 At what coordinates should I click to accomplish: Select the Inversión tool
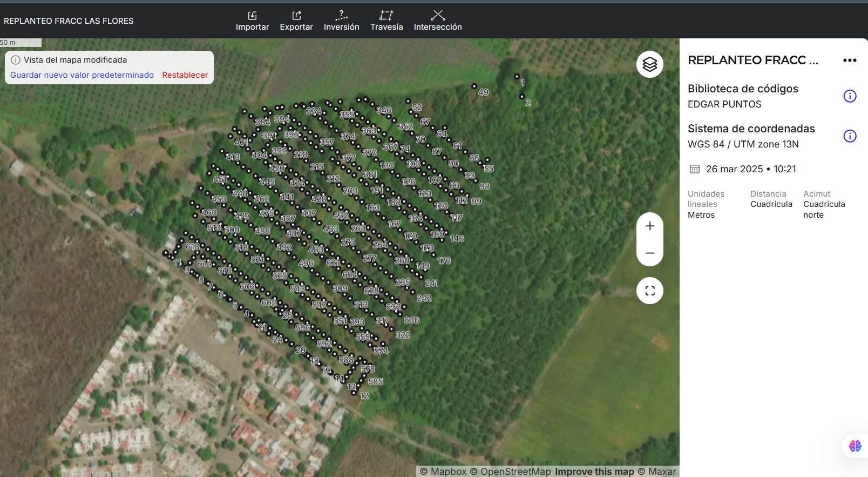point(341,21)
